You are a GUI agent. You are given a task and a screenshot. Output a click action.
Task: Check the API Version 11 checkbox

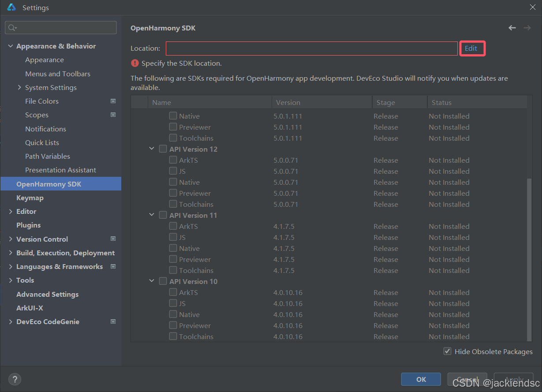[x=163, y=215]
